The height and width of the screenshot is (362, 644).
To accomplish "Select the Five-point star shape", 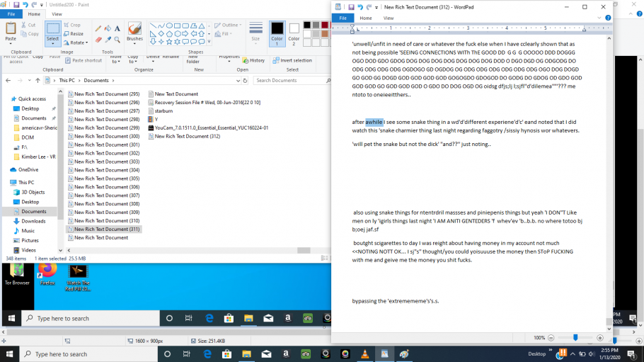I will point(169,42).
